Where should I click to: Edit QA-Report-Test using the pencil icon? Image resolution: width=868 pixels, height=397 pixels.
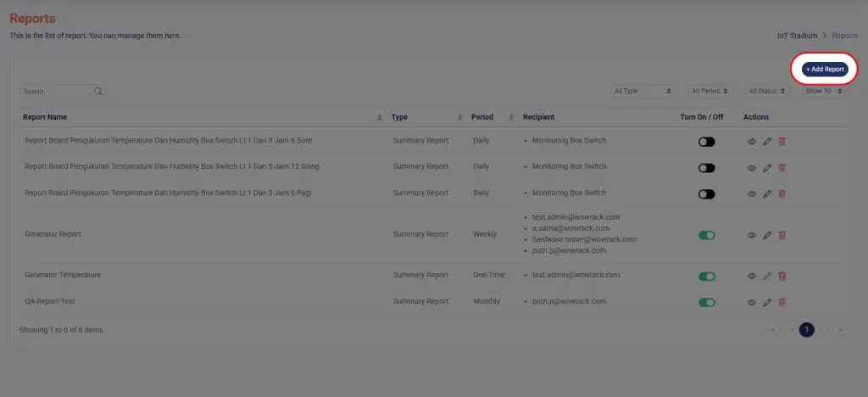click(767, 302)
